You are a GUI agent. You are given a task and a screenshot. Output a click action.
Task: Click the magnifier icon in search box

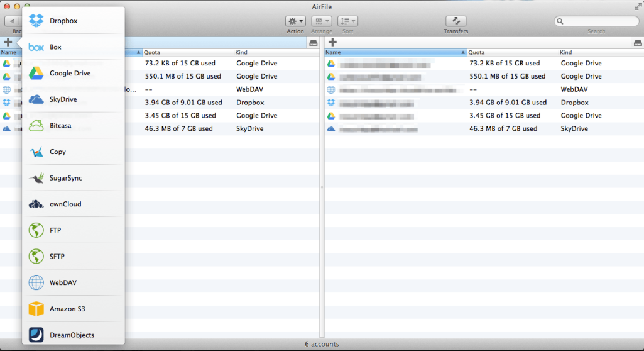click(560, 21)
